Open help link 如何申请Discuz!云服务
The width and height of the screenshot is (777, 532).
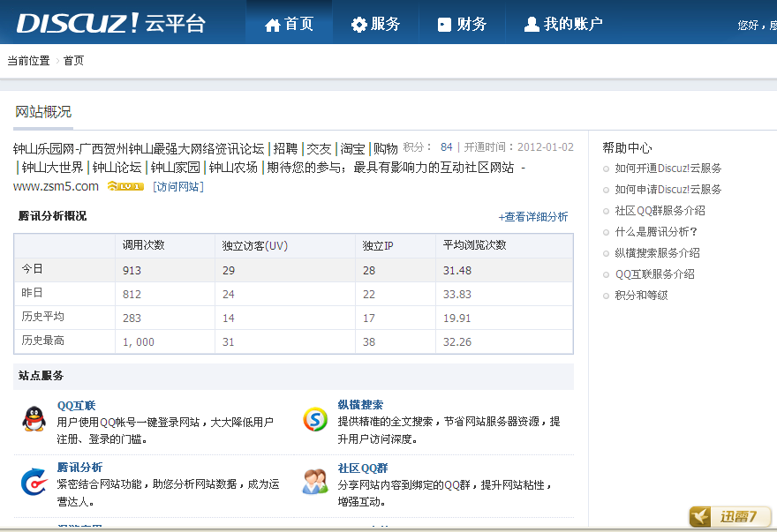click(668, 189)
